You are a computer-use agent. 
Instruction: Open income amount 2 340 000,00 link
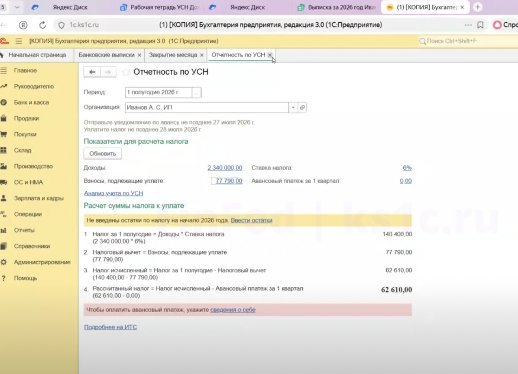(225, 168)
